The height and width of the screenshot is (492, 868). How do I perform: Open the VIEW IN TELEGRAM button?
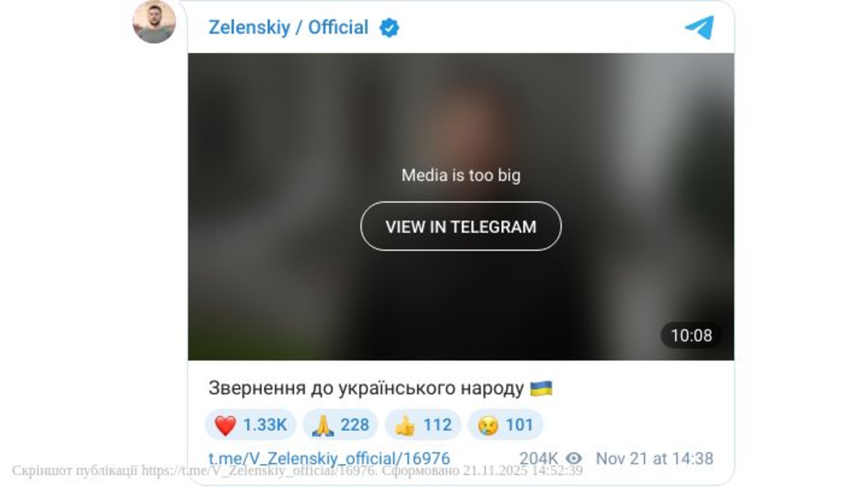tap(461, 226)
